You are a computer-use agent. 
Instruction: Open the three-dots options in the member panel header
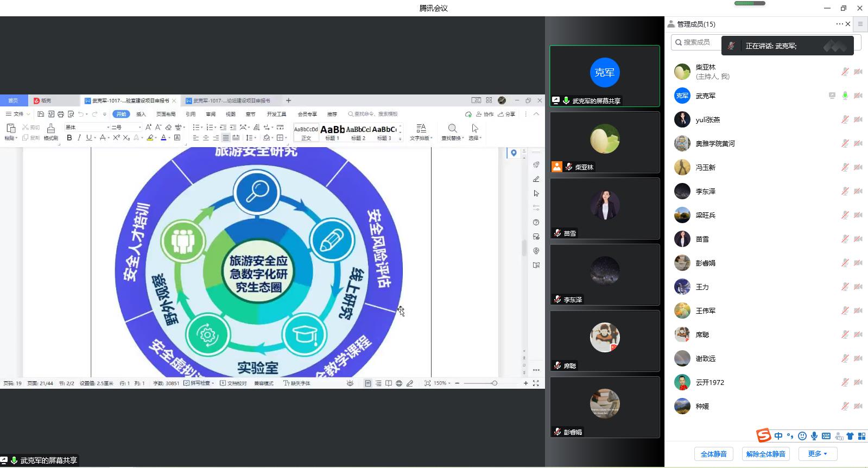pos(840,24)
